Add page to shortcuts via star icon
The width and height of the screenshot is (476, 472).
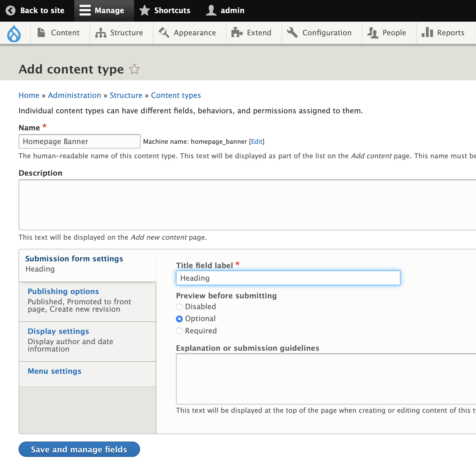coord(134,69)
